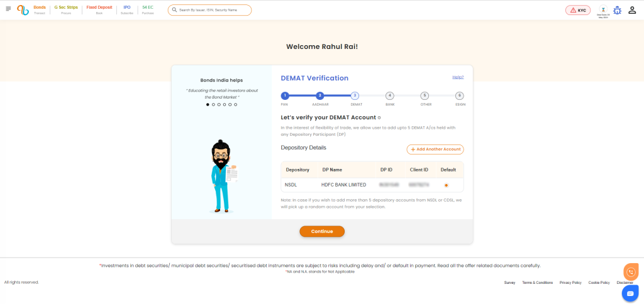The image size is (644, 304).
Task: Click the Help? link
Action: coord(458,77)
